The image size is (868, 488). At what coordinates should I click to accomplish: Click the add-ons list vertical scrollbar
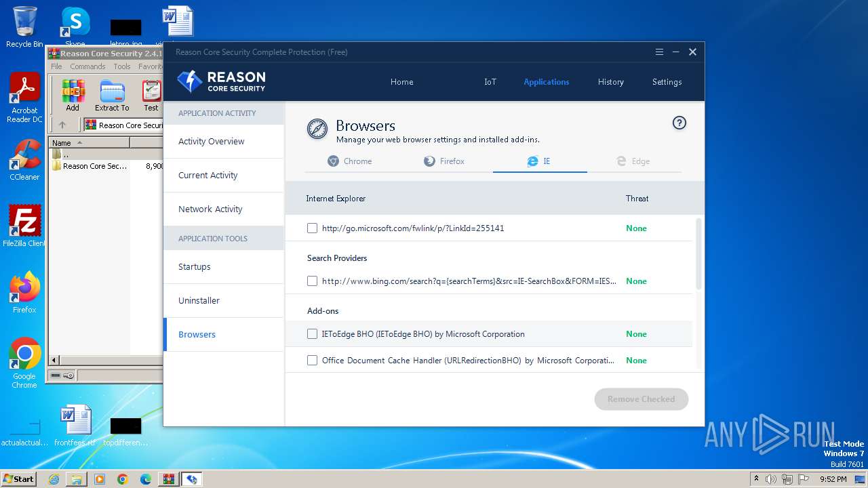click(x=699, y=254)
